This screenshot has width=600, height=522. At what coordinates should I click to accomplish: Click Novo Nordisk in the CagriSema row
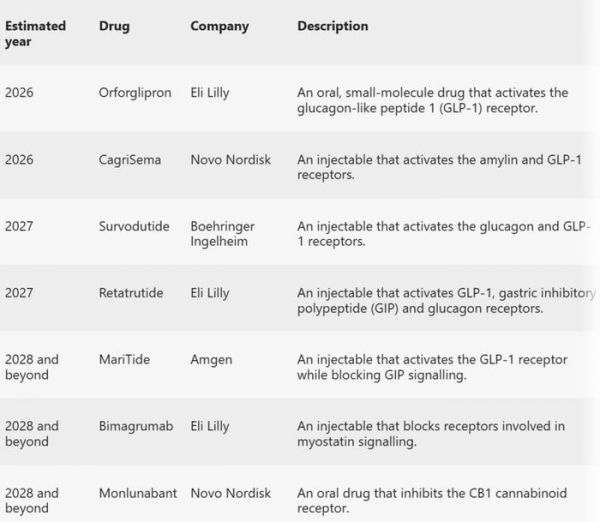[231, 160]
